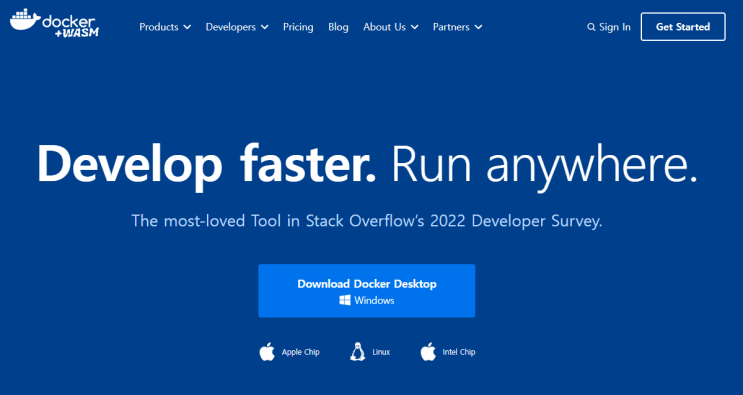This screenshot has height=395, width=743.
Task: Click the Get Started button
Action: tap(683, 27)
